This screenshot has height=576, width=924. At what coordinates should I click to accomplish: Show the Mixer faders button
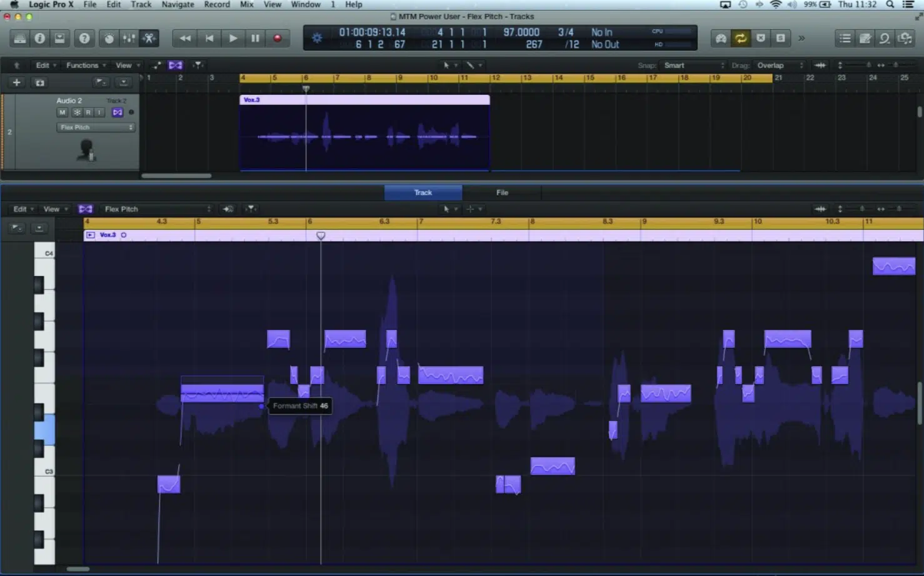(x=129, y=39)
